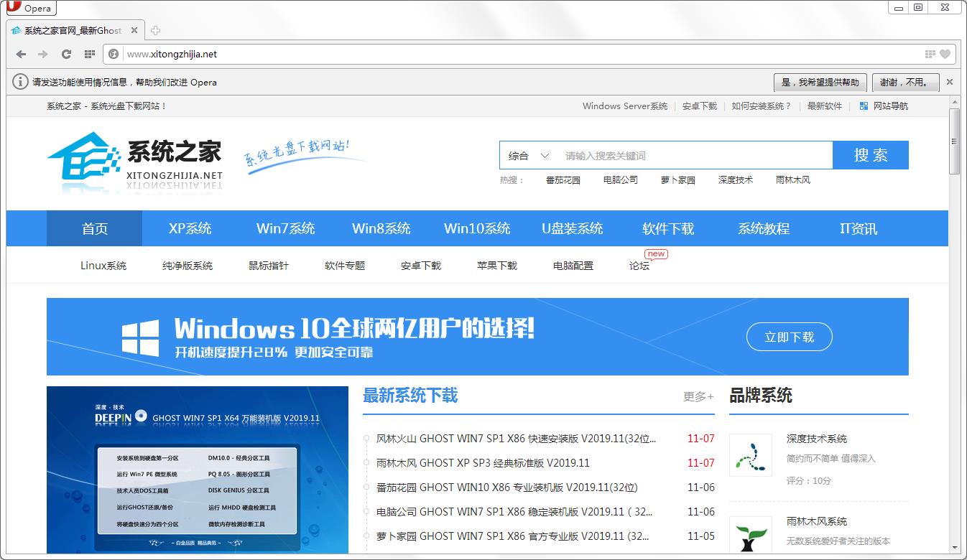Open Speed Dial grid icon beside reload
The image size is (967, 560).
point(89,54)
